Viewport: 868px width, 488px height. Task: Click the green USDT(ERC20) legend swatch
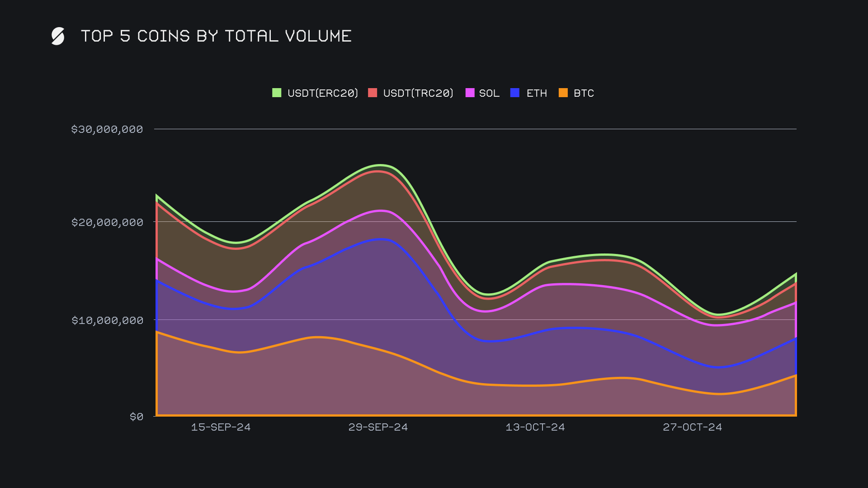pos(277,93)
